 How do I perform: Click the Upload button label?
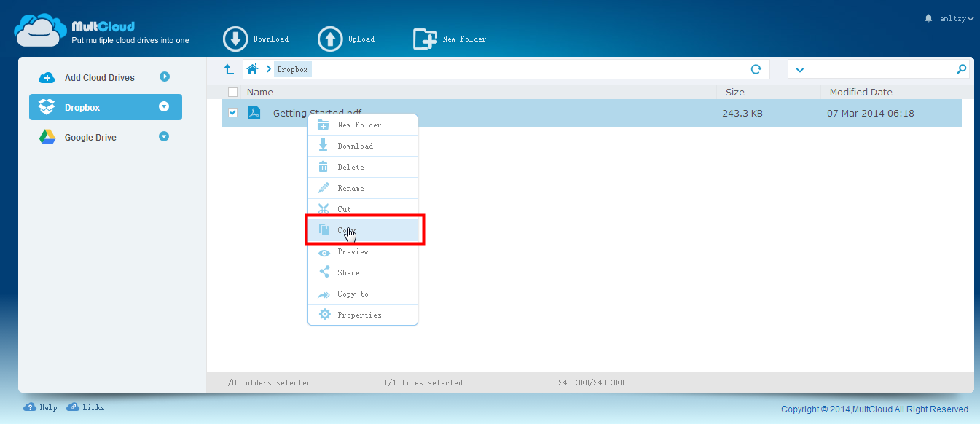361,39
